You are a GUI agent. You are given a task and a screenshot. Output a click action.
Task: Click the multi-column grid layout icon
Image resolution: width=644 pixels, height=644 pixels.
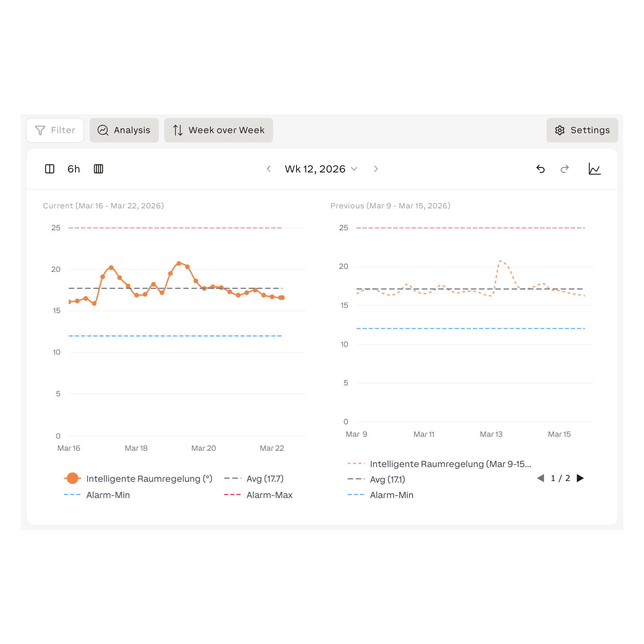[98, 169]
